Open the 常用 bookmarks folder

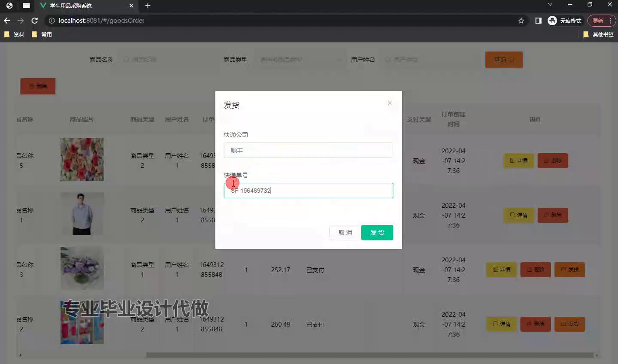tap(42, 34)
